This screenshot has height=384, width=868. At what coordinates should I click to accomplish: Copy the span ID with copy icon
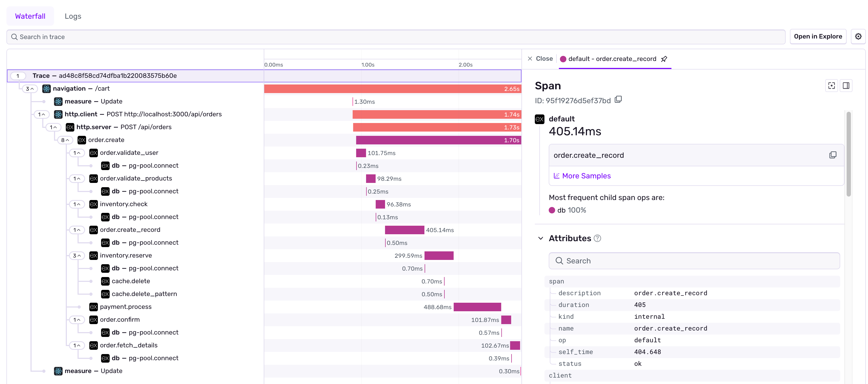pyautogui.click(x=618, y=99)
